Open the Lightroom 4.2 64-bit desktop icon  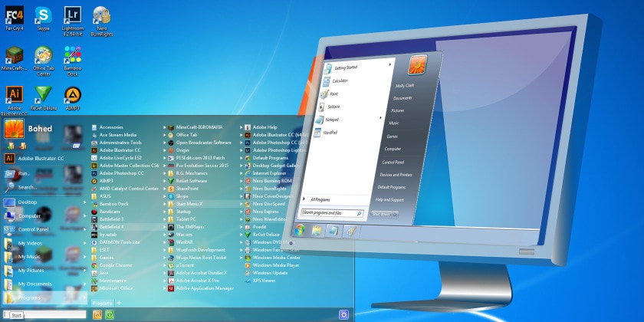pyautogui.click(x=73, y=21)
